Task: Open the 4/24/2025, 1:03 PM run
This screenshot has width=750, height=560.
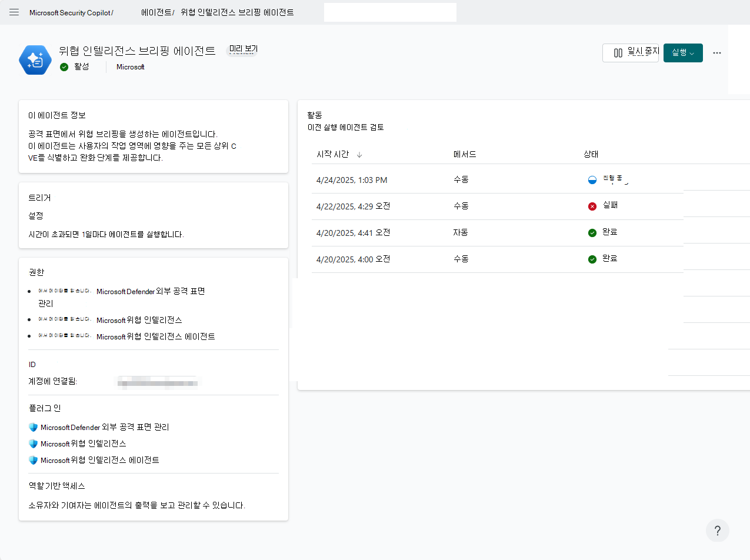Action: 352,180
